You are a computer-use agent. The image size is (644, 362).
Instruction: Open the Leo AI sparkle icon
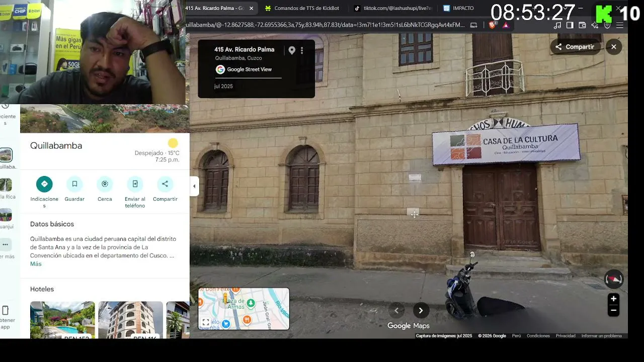595,25
